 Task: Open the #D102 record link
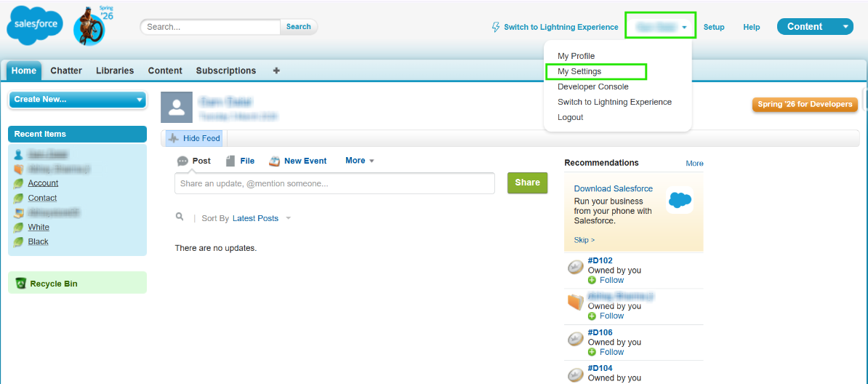[x=600, y=260]
